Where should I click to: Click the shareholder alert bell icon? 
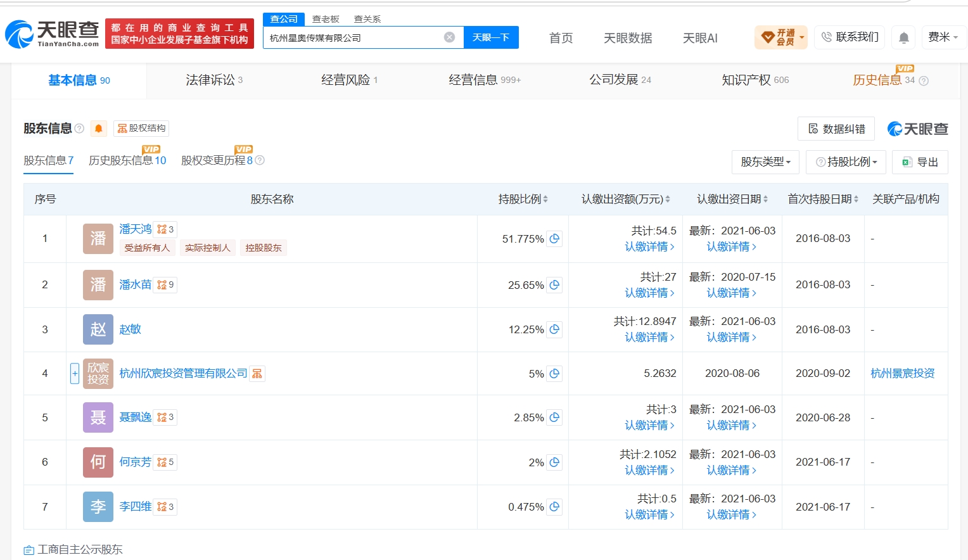(98, 129)
